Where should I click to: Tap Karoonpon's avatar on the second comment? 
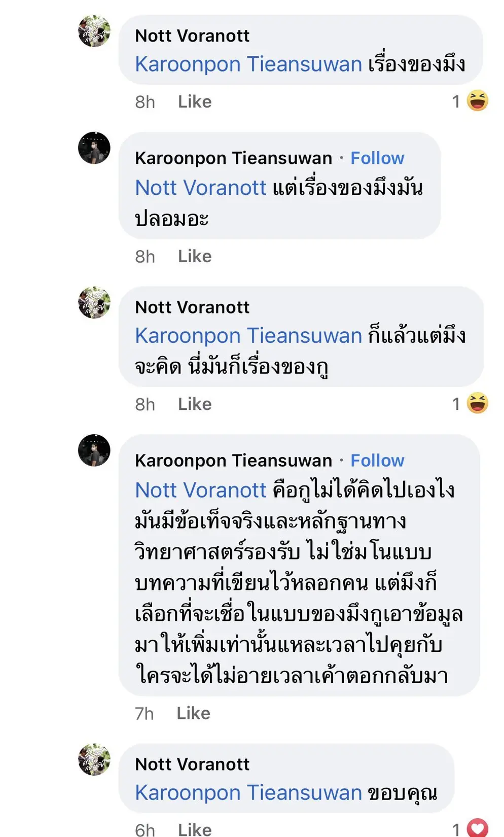pyautogui.click(x=94, y=148)
